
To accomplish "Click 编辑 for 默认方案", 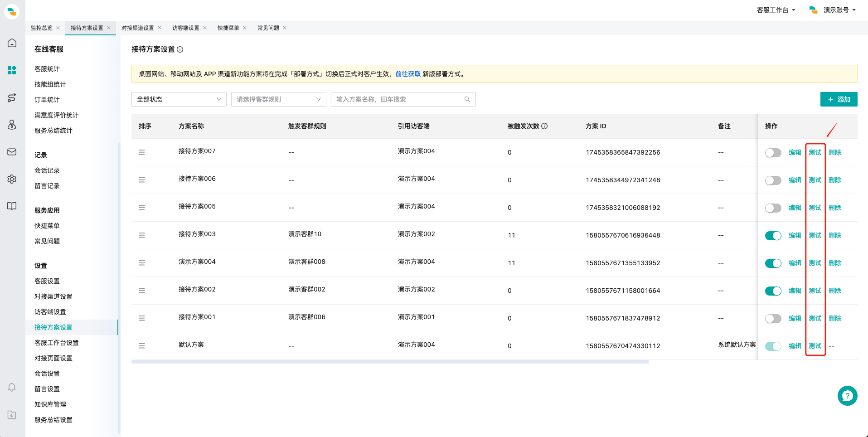I will pyautogui.click(x=795, y=346).
